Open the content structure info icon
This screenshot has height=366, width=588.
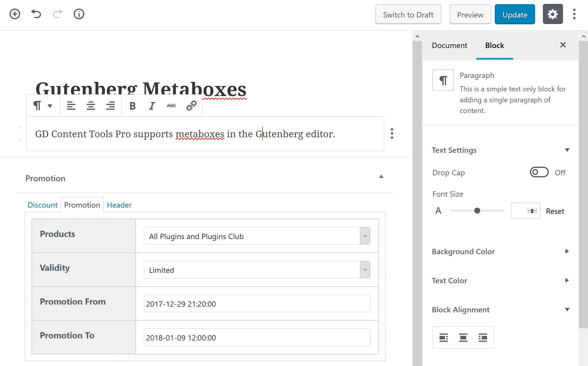(x=79, y=14)
